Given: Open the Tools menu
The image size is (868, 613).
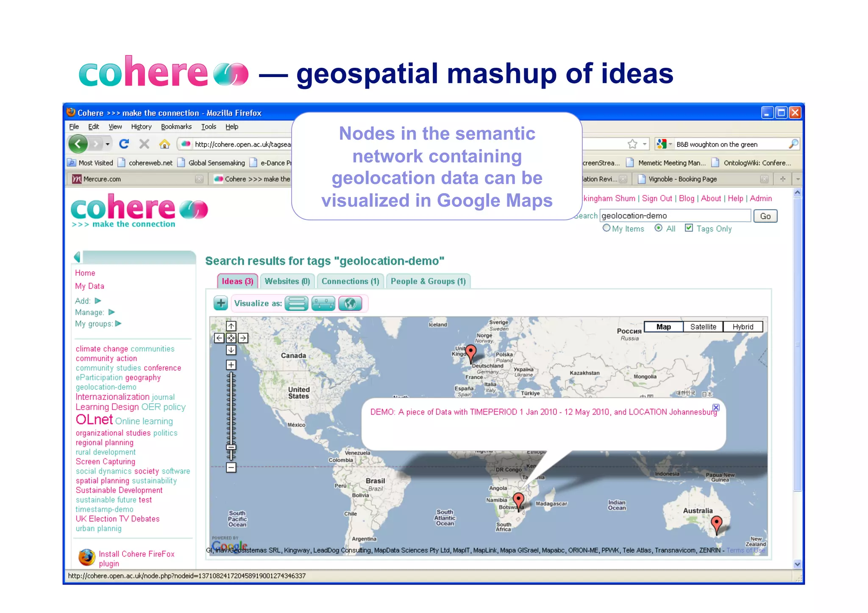Looking at the screenshot, I should coord(209,127).
